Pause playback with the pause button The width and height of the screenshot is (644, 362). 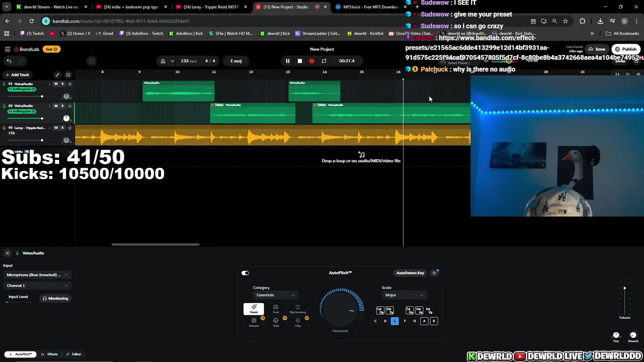tap(288, 61)
